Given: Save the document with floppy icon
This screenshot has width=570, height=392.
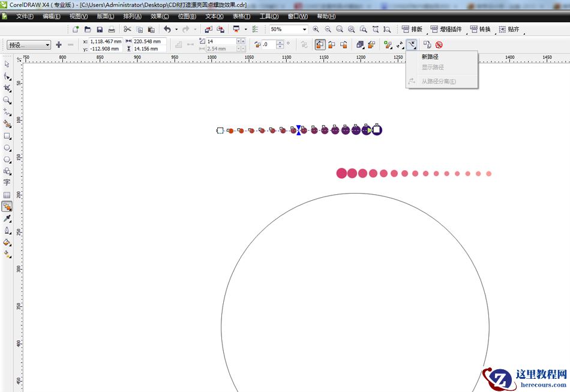Looking at the screenshot, I should coord(100,29).
